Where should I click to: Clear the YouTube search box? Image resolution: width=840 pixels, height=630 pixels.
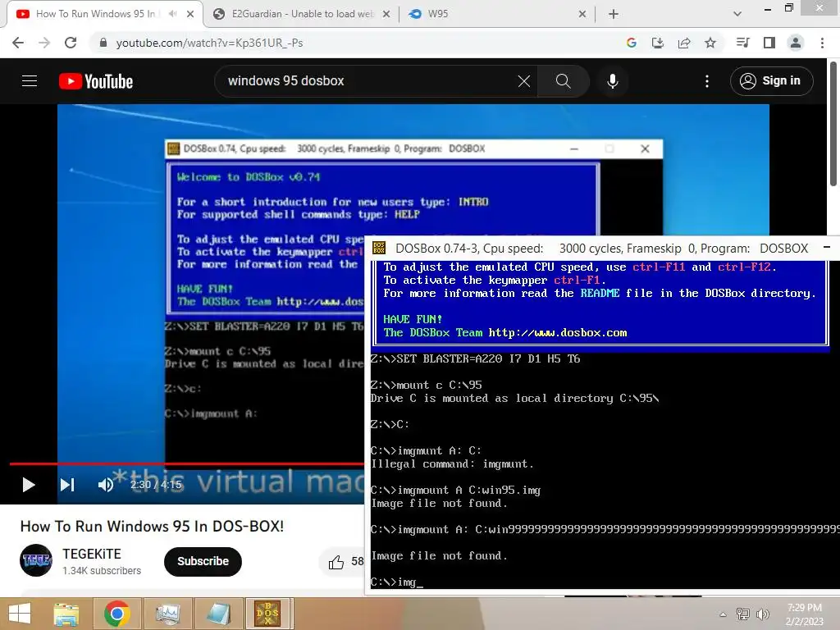pos(524,81)
